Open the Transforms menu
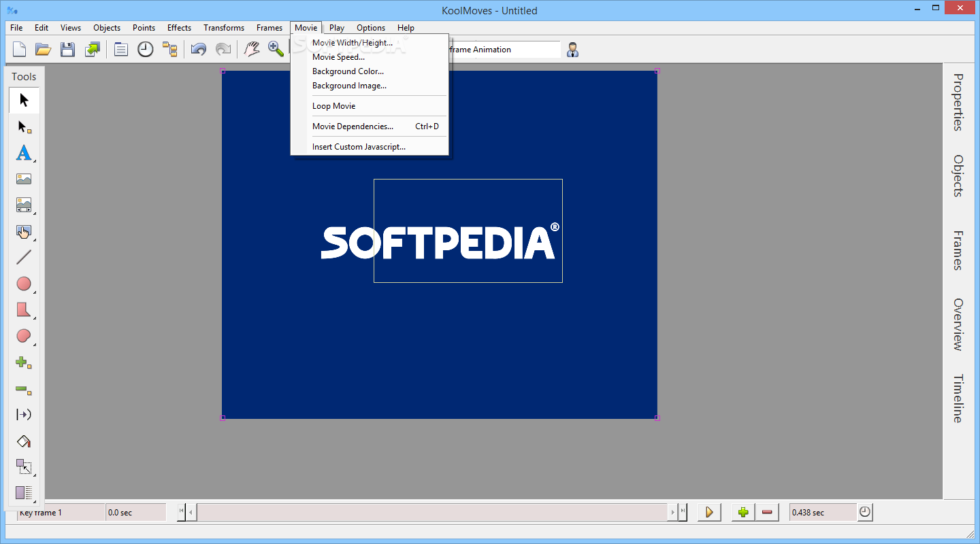980x544 pixels. pyautogui.click(x=224, y=28)
